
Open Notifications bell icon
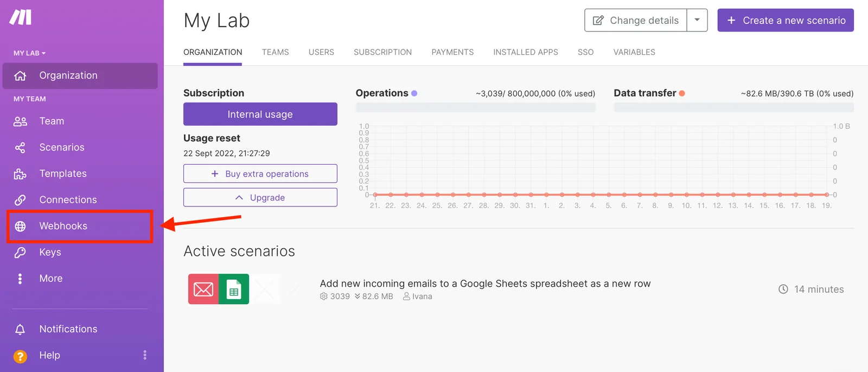pos(20,329)
